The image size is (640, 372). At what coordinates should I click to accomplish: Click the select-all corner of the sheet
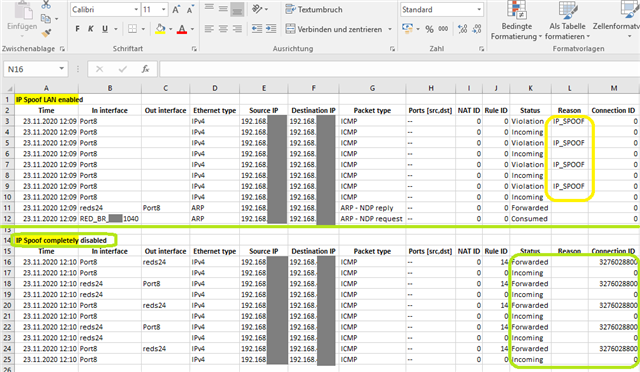[x=8, y=88]
